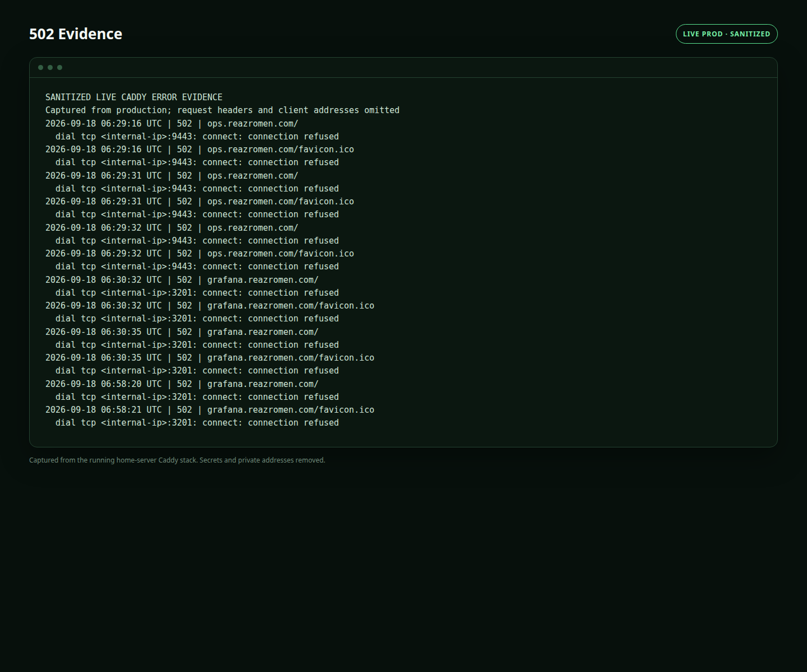Click the 06:58:21 grafana favicon.ico entry
Viewport: 807px width, 672px height.
pos(210,410)
